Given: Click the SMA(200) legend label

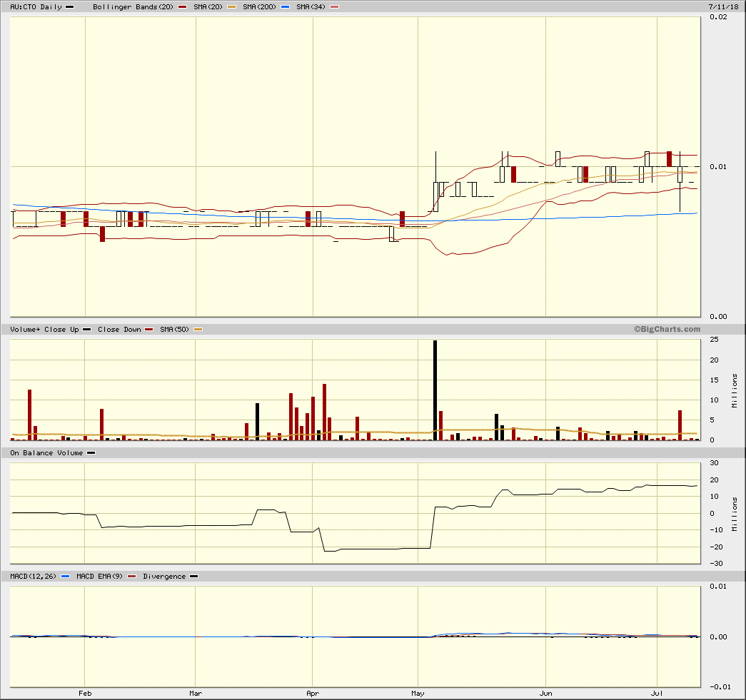Looking at the screenshot, I should point(259,6).
